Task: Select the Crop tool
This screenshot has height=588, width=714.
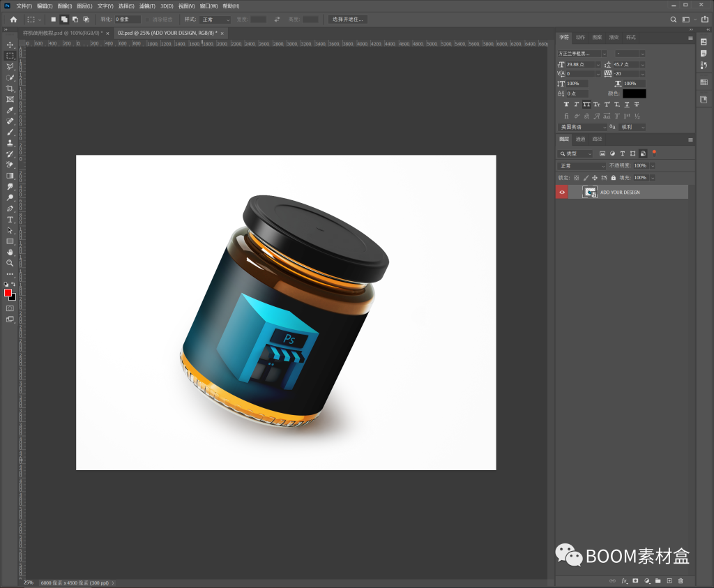Action: (x=10, y=89)
